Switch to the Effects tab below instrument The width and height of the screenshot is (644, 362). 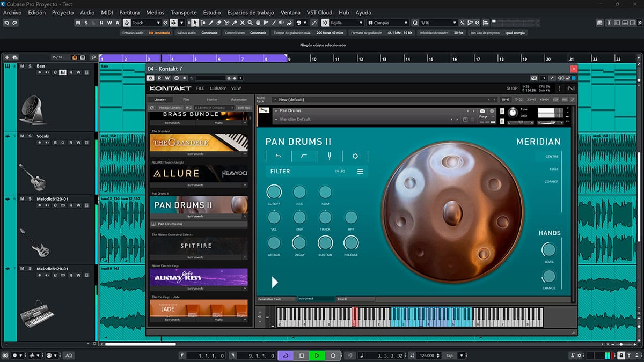(x=355, y=299)
